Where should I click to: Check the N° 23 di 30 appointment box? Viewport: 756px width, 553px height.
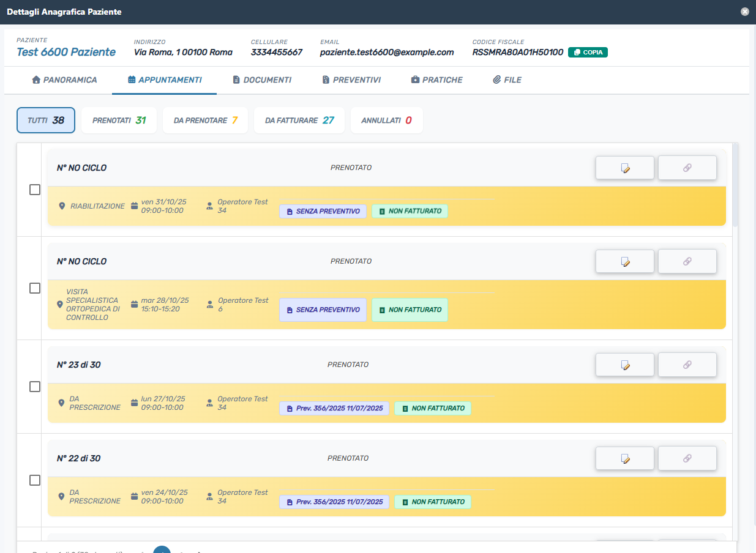tap(35, 387)
